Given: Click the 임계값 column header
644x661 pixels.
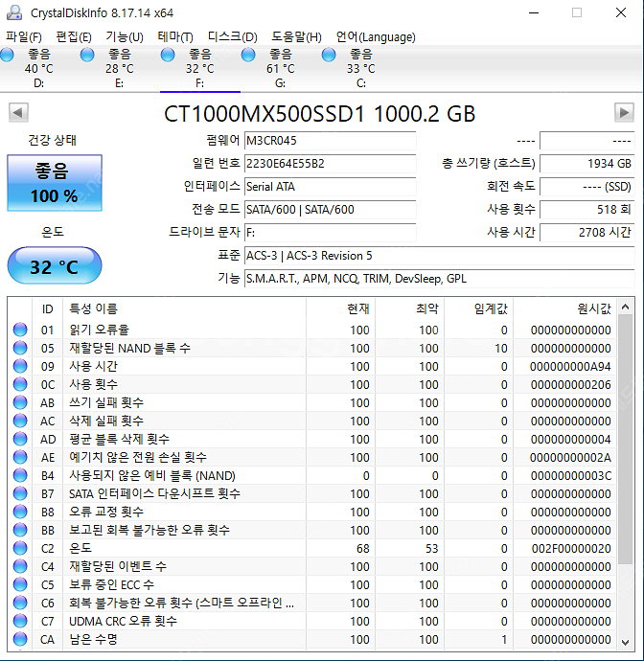Looking at the screenshot, I should tap(478, 308).
